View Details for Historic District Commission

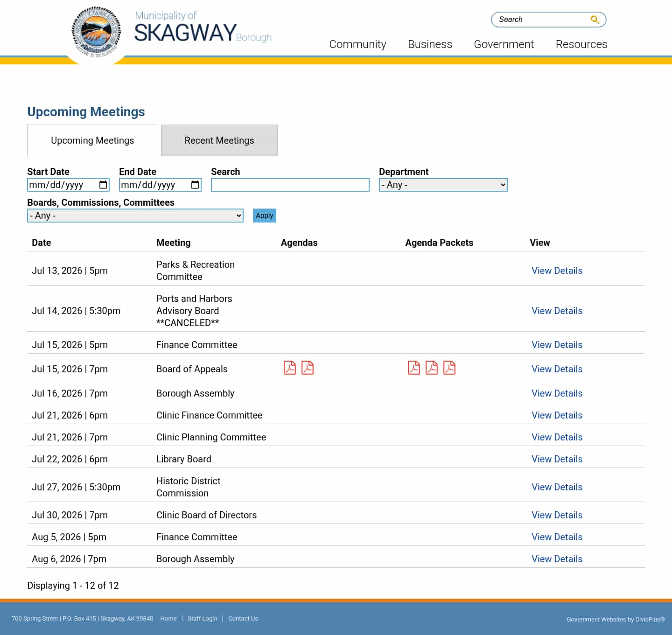557,487
